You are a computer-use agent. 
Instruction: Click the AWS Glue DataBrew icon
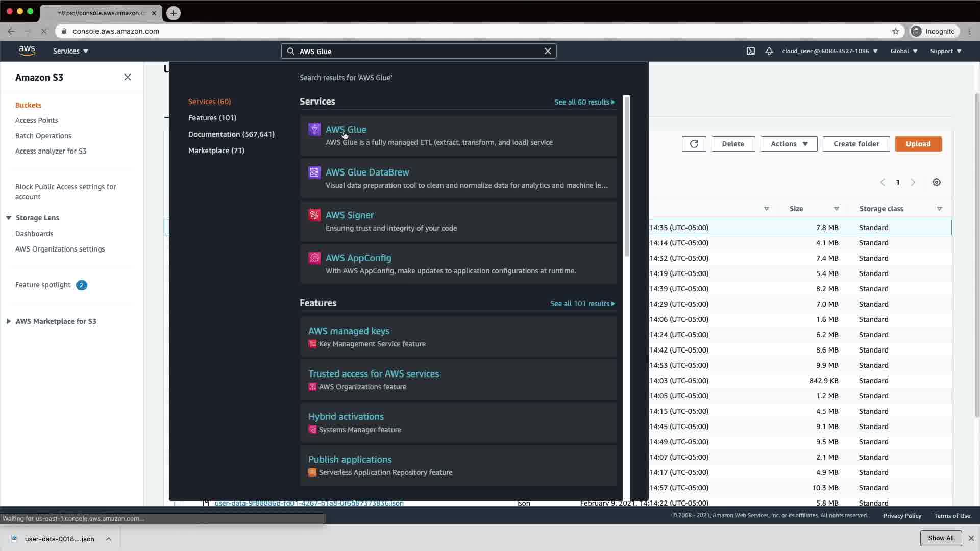314,172
